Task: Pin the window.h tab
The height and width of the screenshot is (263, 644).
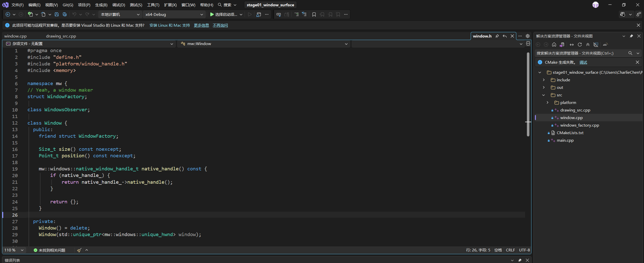Action: pyautogui.click(x=497, y=36)
